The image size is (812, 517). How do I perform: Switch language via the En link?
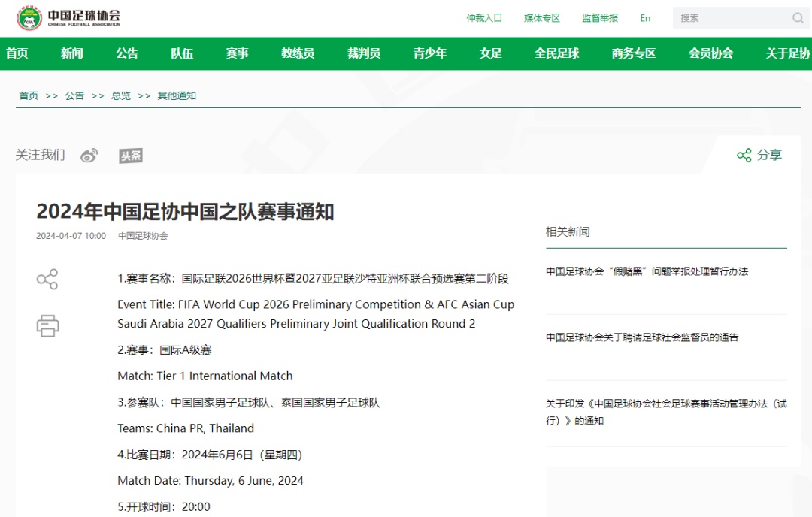coord(645,18)
